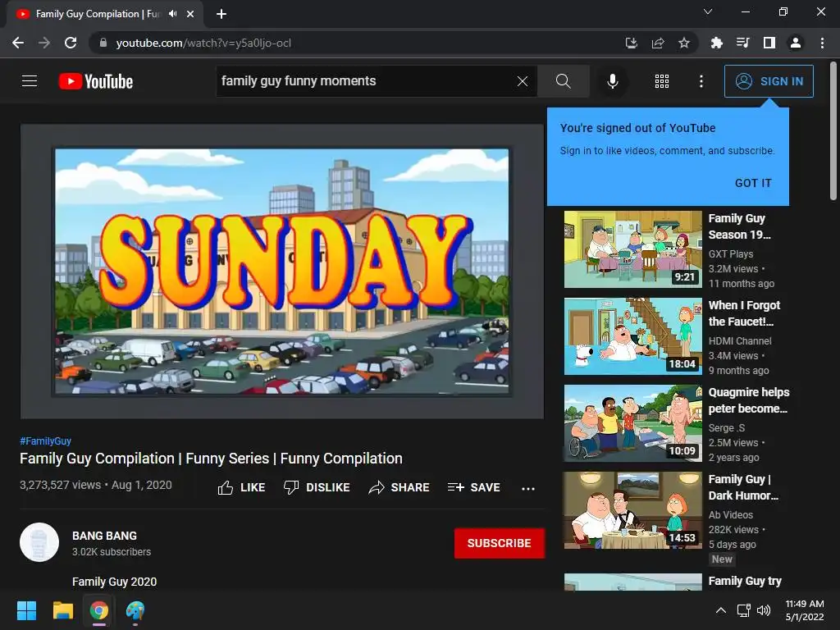This screenshot has height=630, width=840.
Task: Subscribe to BANG BANG channel
Action: [x=500, y=543]
